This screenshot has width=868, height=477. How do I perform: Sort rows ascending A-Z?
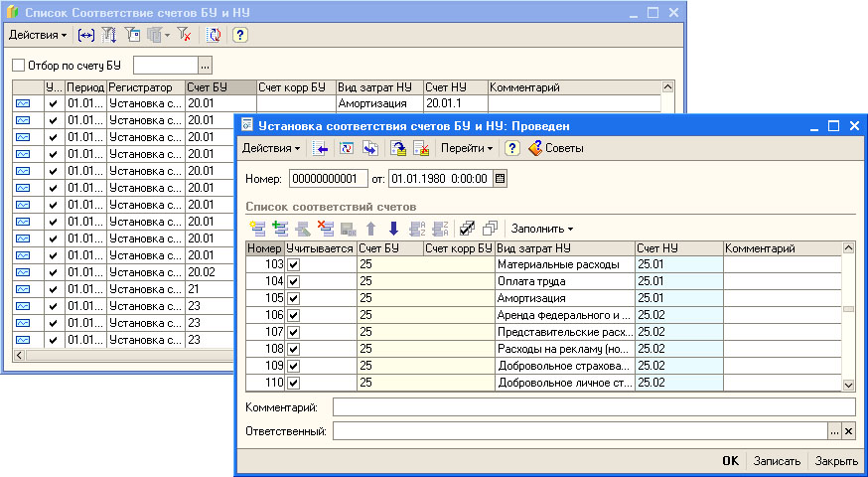(x=417, y=229)
